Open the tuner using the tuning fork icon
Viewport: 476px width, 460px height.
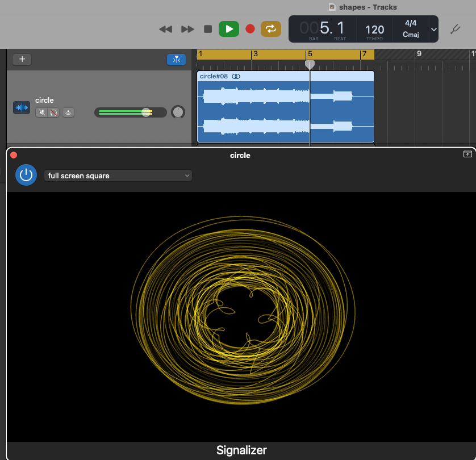(455, 29)
